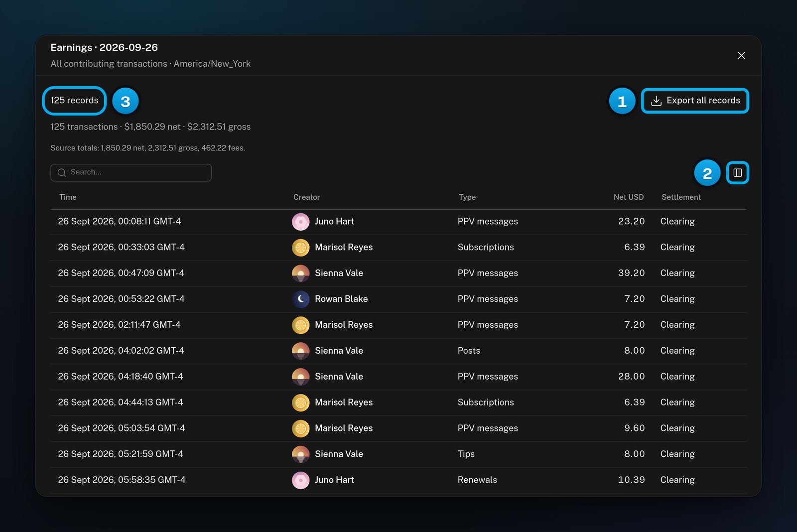Click the Time column header

tap(68, 197)
